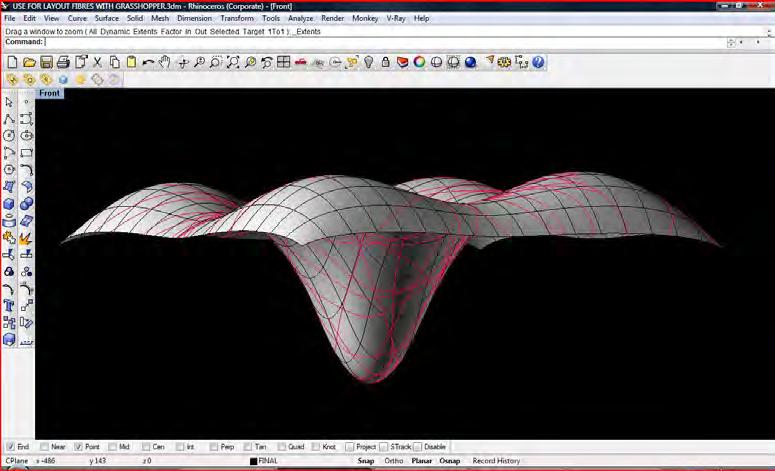
Task: Open the Surface menu
Action: click(x=106, y=18)
